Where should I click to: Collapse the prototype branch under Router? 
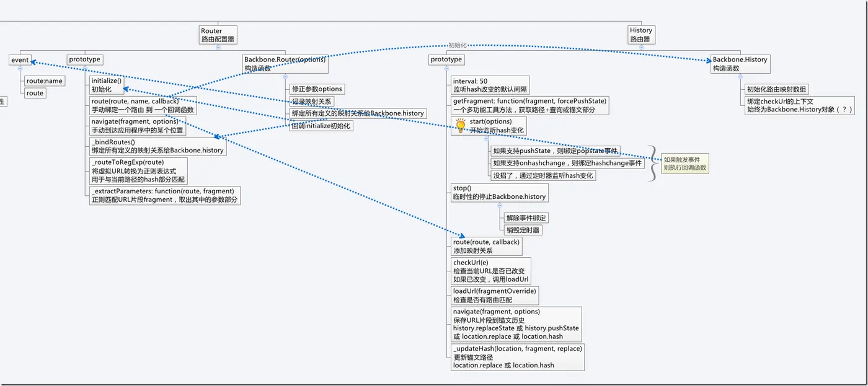(84, 69)
